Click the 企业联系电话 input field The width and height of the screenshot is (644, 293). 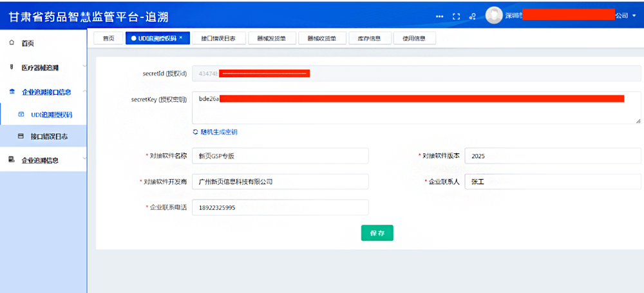click(280, 207)
